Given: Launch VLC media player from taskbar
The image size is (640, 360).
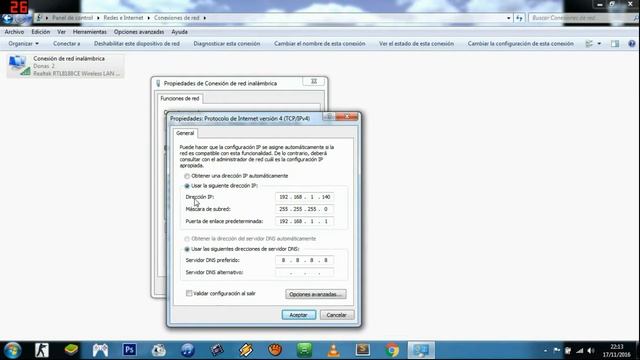Looking at the screenshot, I should 333,350.
